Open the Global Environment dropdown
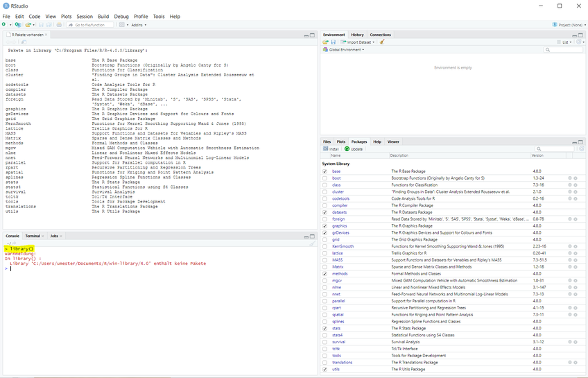Image resolution: width=588 pixels, height=378 pixels. coord(343,49)
